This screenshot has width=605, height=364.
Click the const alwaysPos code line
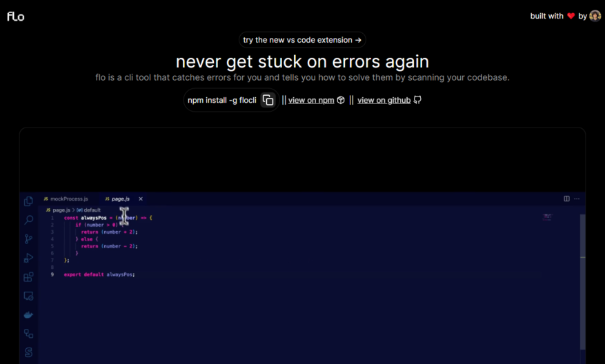(108, 218)
